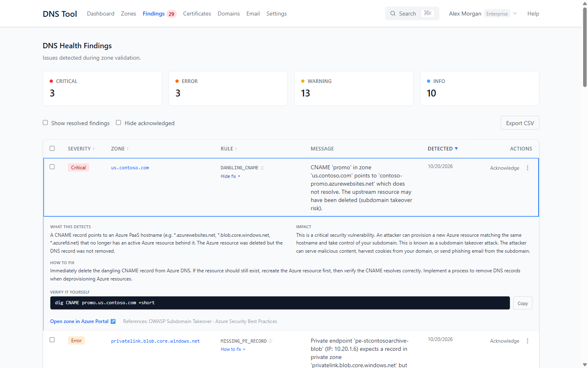Click the search magnifier icon
This screenshot has width=588, height=368.
393,13
